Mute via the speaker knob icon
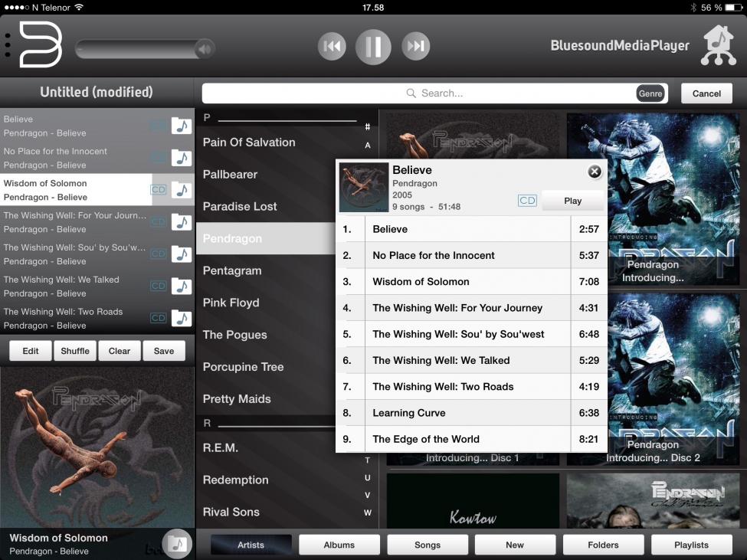The image size is (747, 560). (205, 48)
